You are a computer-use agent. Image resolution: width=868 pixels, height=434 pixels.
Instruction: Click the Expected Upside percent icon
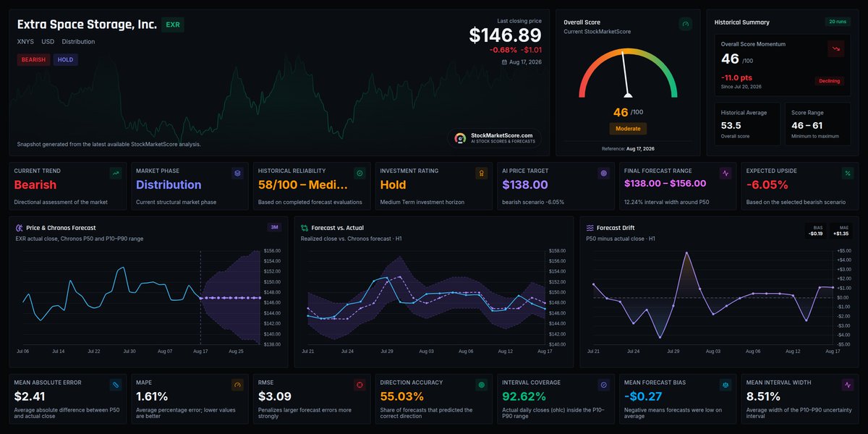847,174
